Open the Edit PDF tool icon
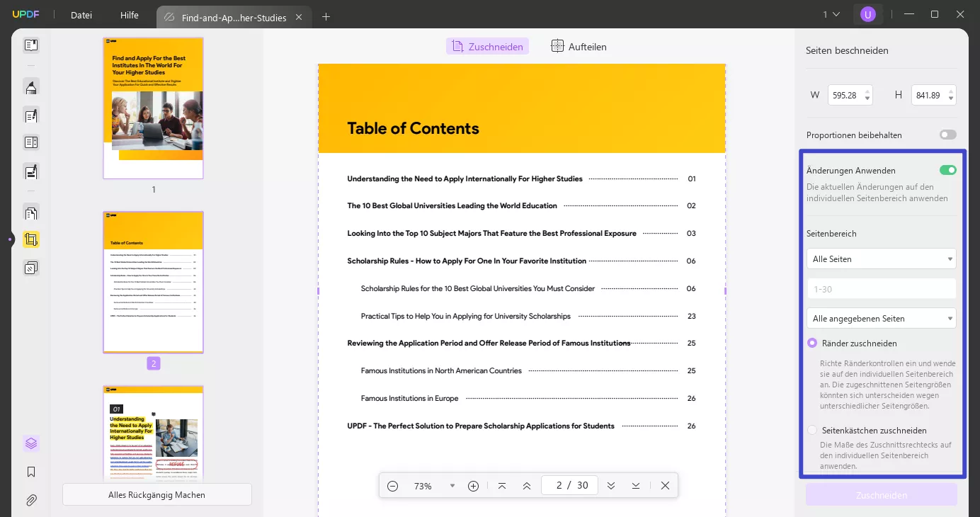This screenshot has width=980, height=517. coord(30,115)
